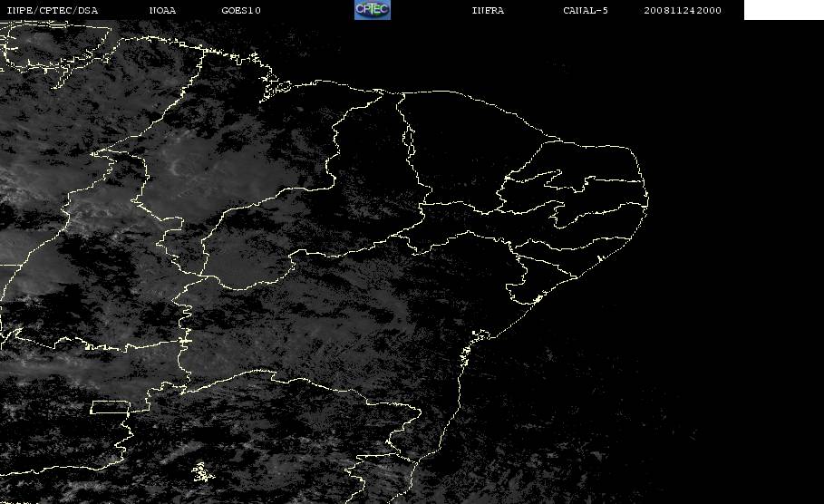The height and width of the screenshot is (504, 824).
Task: Select the INPE/CPTEC/DSA header text
Action: pyautogui.click(x=52, y=11)
